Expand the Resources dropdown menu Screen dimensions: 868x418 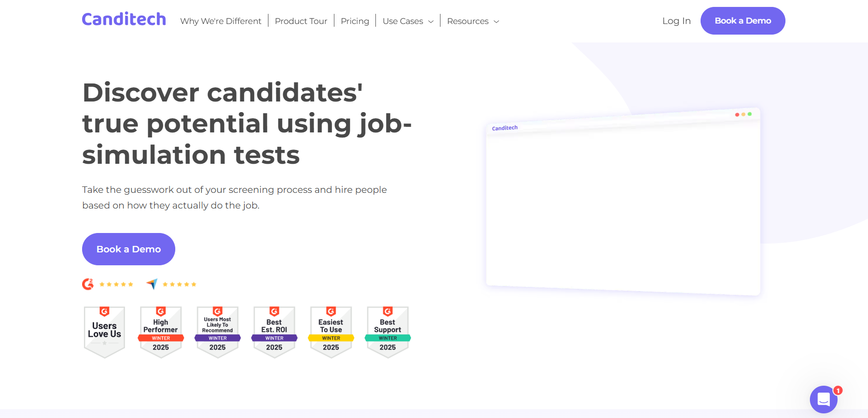473,21
